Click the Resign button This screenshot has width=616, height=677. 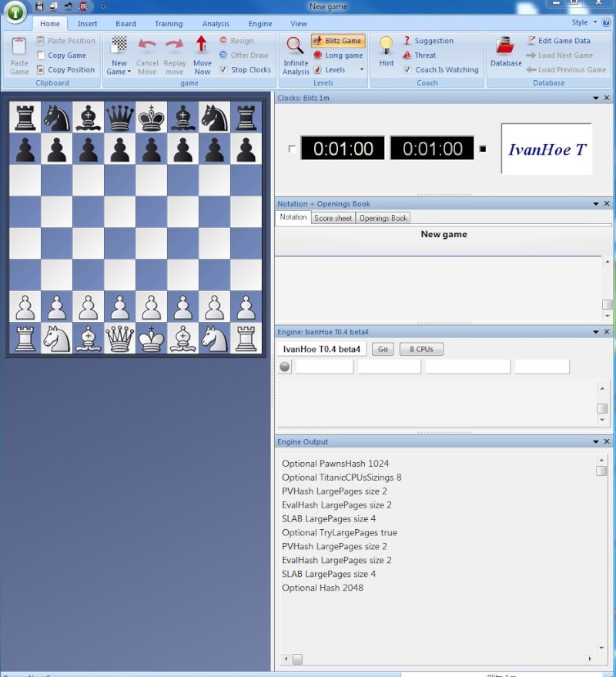236,41
